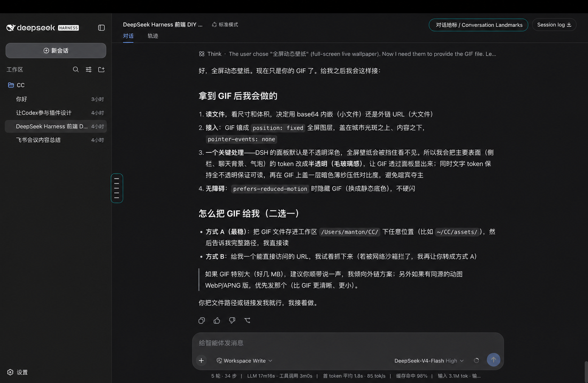The height and width of the screenshot is (383, 588).
Task: Select the DeepSeek Harness 前端 D... conversation
Action: [56, 126]
